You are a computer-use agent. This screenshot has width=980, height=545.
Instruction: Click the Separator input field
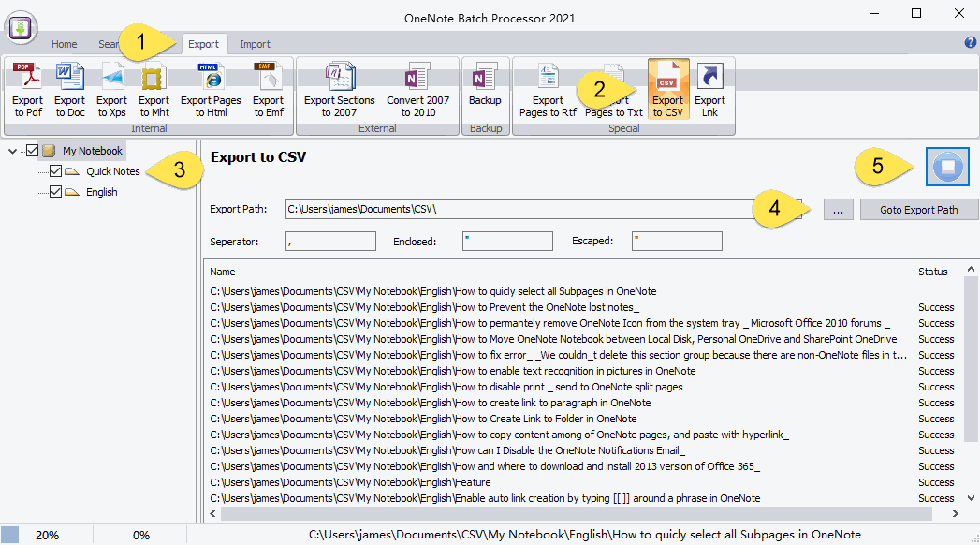[x=330, y=241]
